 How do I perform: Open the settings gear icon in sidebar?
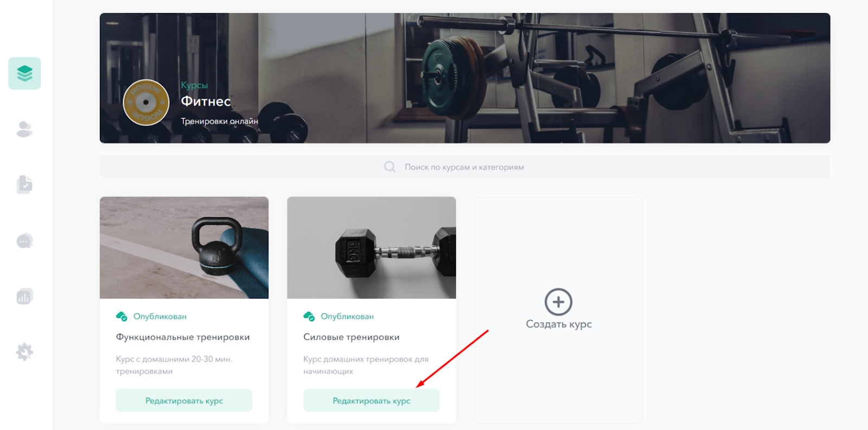tap(24, 352)
